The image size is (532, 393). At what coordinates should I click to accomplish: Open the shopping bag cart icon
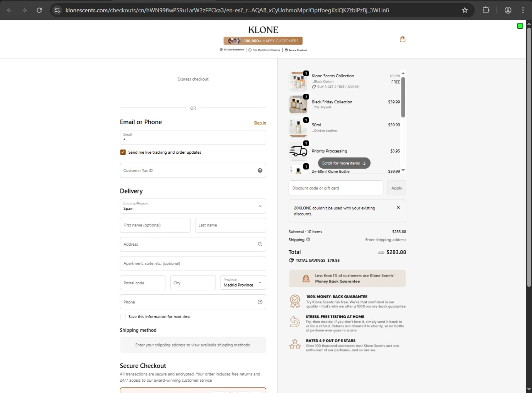coord(403,39)
